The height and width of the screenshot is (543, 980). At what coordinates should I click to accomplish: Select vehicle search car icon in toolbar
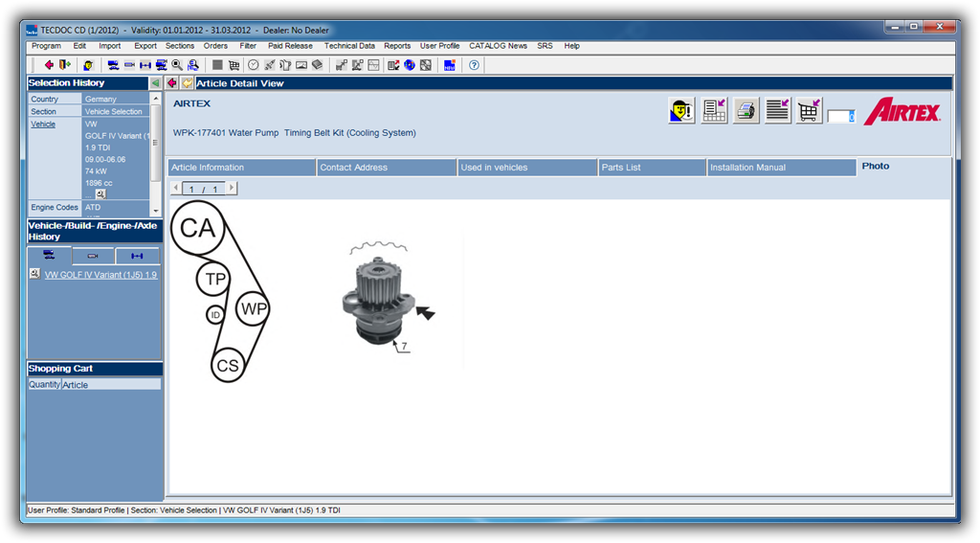point(113,65)
